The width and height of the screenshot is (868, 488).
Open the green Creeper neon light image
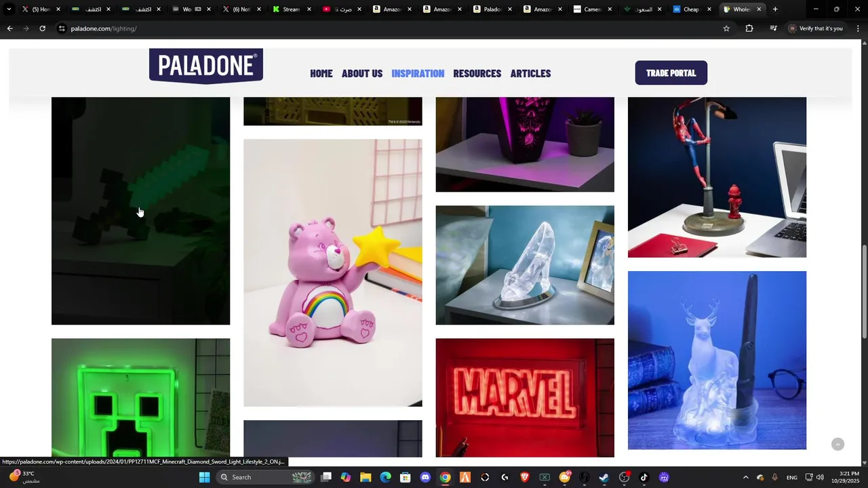pos(141,397)
